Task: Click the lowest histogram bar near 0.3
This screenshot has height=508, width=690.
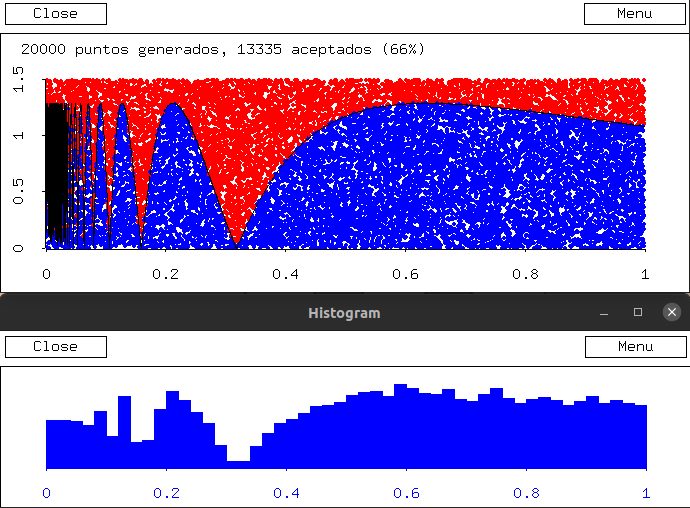Action: 238,464
